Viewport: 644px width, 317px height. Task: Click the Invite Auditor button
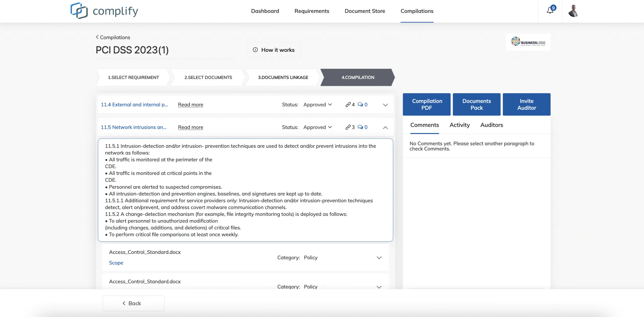[527, 104]
